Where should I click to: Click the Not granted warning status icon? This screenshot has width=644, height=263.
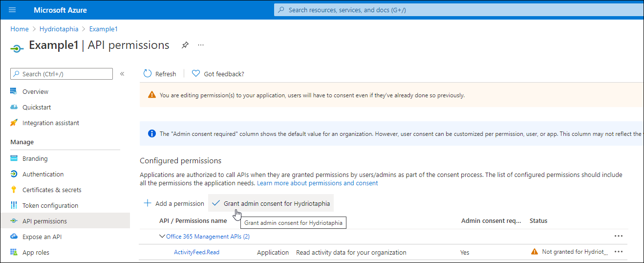535,252
